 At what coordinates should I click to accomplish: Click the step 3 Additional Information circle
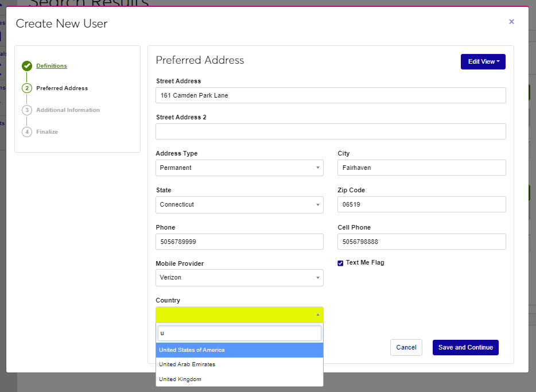click(x=27, y=110)
